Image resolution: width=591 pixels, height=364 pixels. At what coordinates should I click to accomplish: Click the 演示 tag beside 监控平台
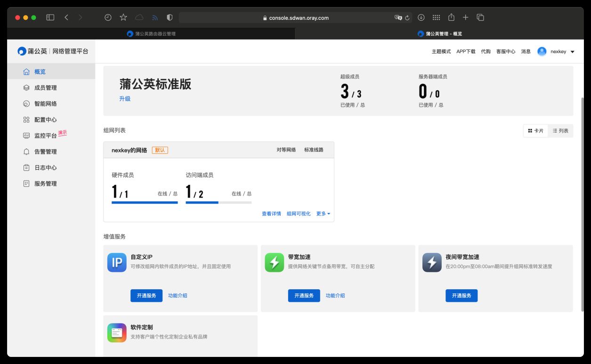click(x=63, y=133)
